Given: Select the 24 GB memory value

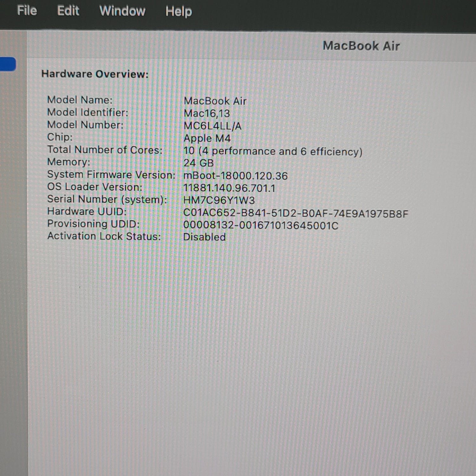Looking at the screenshot, I should tap(199, 163).
